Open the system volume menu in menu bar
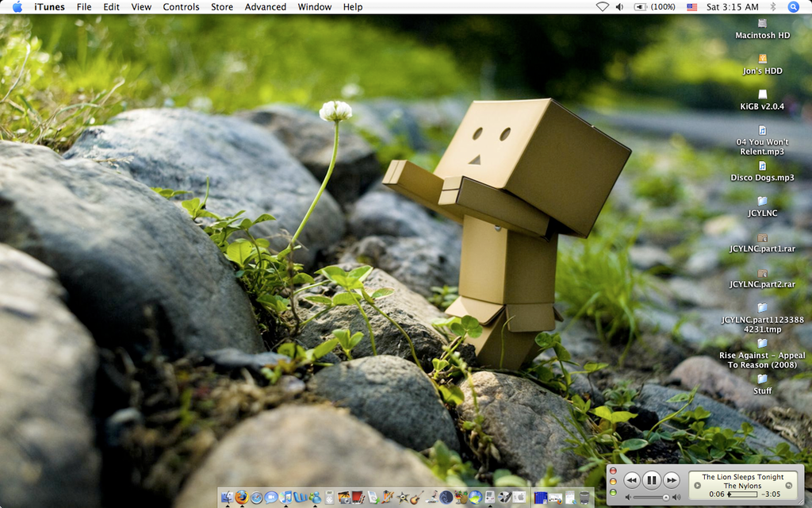The width and height of the screenshot is (812, 508). pyautogui.click(x=619, y=6)
